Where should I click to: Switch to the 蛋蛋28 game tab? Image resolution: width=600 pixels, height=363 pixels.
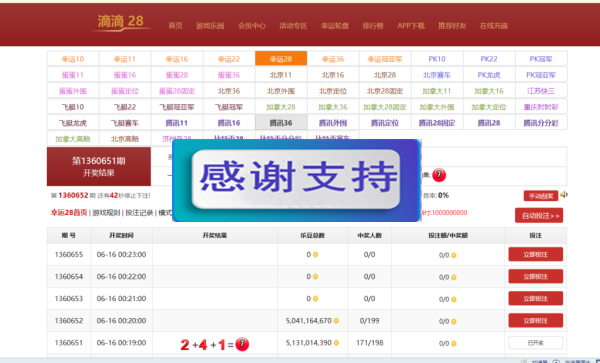click(x=177, y=75)
